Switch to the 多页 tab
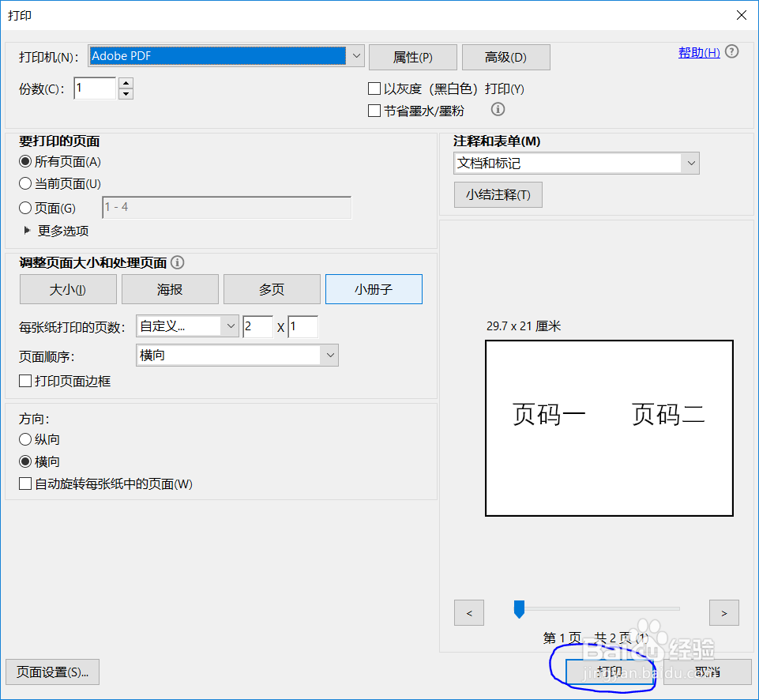The height and width of the screenshot is (700, 759). 272,289
